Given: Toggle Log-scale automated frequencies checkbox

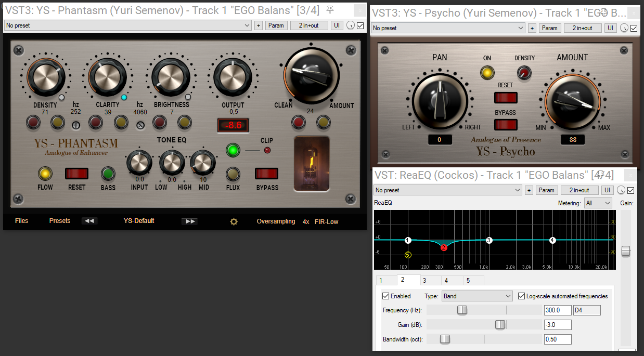Looking at the screenshot, I should 522,296.
